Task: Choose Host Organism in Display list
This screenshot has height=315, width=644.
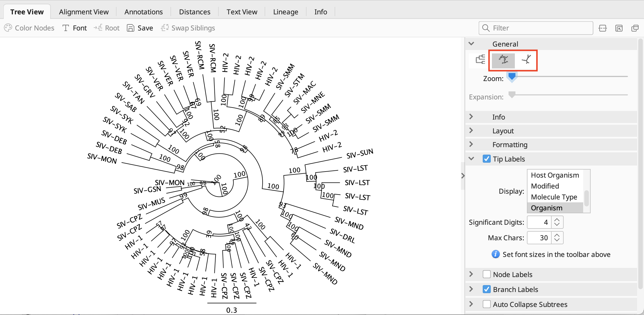Action: [x=555, y=175]
